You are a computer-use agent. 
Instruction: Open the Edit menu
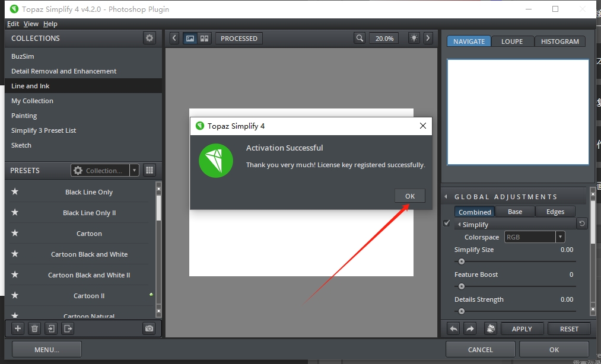click(13, 24)
